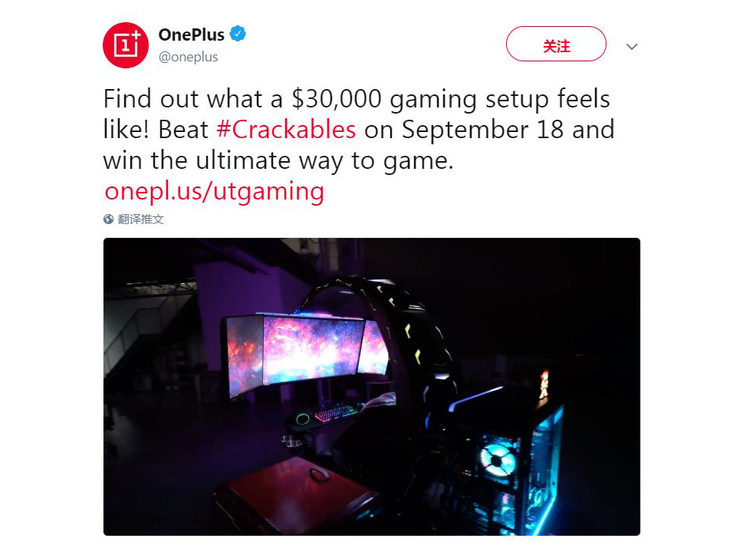730x548 pixels.
Task: Click the triple monitor in the photo
Action: coord(307,352)
